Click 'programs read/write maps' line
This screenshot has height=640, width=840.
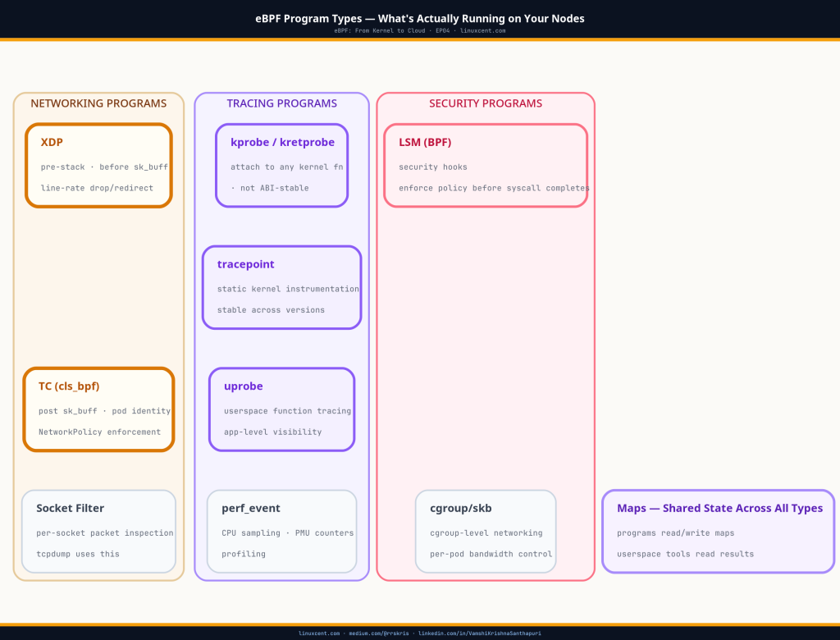(x=676, y=533)
